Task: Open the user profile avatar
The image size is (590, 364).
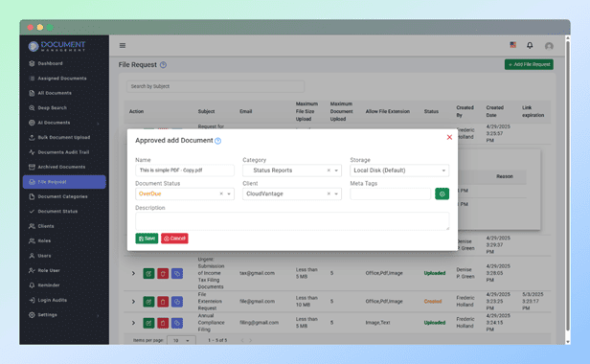Action: coord(549,46)
